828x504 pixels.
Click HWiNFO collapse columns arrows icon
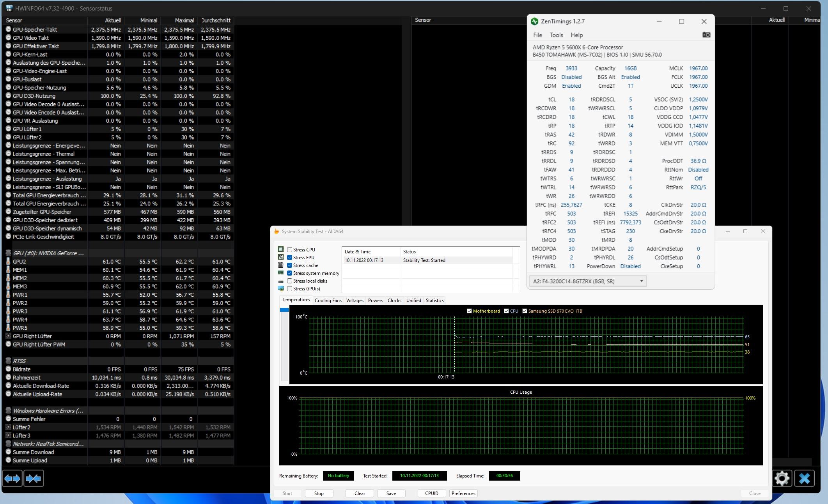coord(34,478)
